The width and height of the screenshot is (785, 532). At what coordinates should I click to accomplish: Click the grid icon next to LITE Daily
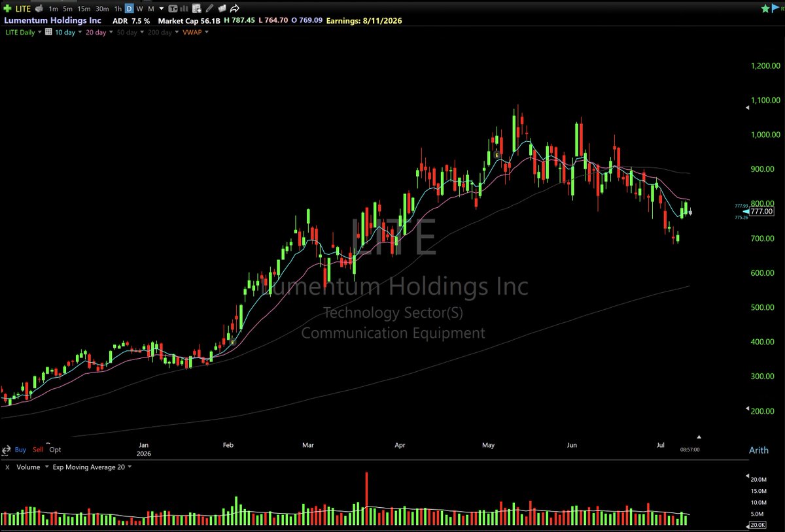49,32
